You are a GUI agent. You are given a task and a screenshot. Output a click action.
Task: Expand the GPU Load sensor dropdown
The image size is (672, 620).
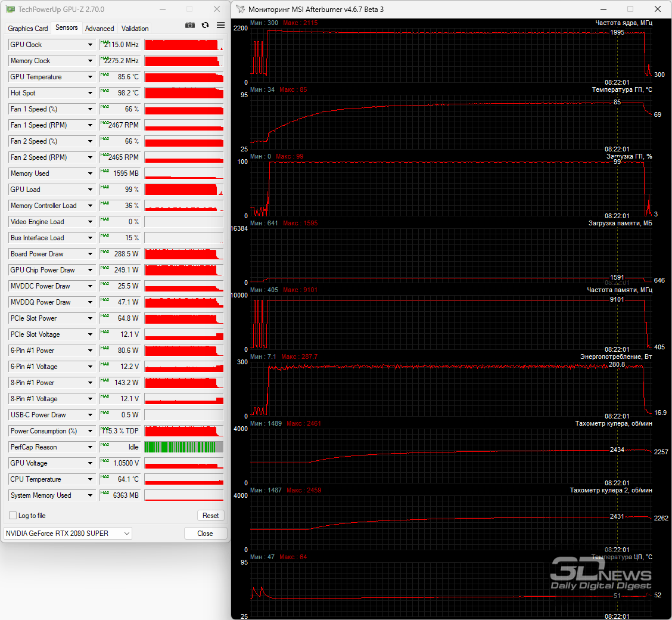[90, 190]
